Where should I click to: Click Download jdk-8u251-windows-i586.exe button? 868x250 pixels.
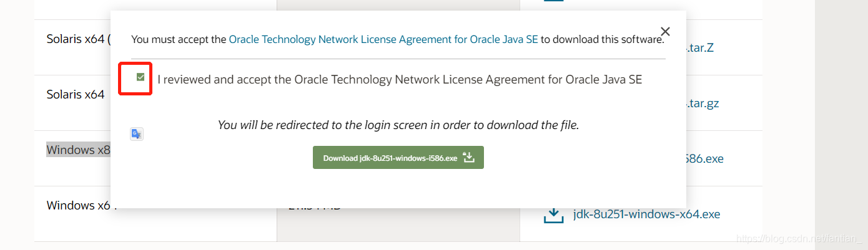(398, 158)
